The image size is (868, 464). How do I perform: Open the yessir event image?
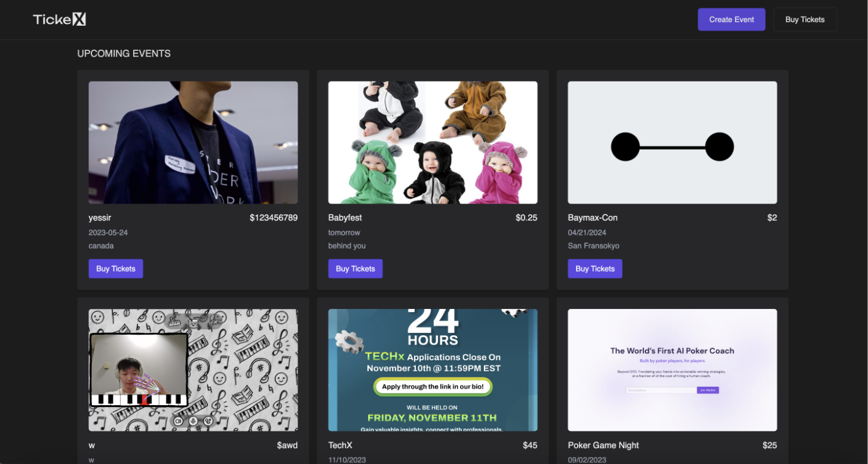tap(193, 143)
